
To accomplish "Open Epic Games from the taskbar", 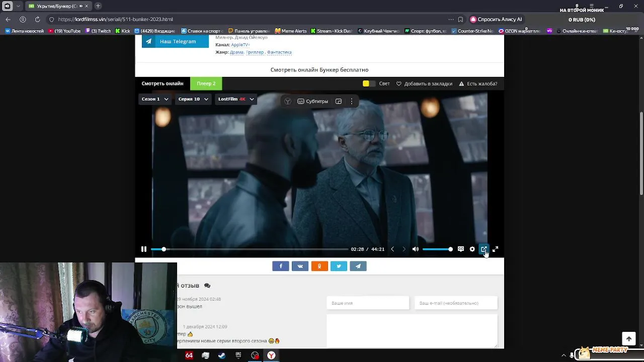I will tap(238, 355).
